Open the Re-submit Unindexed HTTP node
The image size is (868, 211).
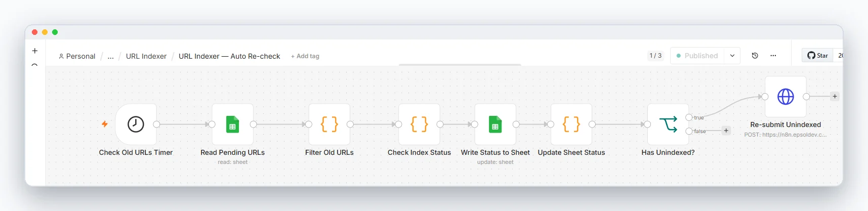click(x=786, y=97)
